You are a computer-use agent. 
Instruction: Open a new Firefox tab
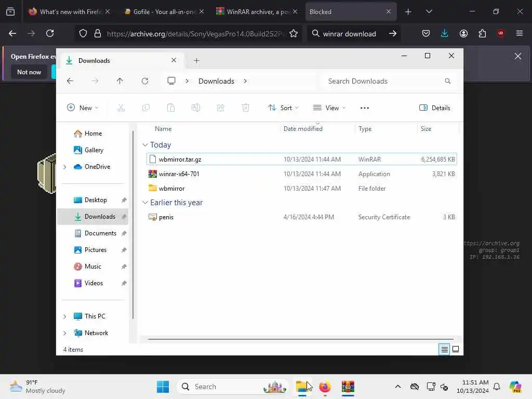[408, 11]
